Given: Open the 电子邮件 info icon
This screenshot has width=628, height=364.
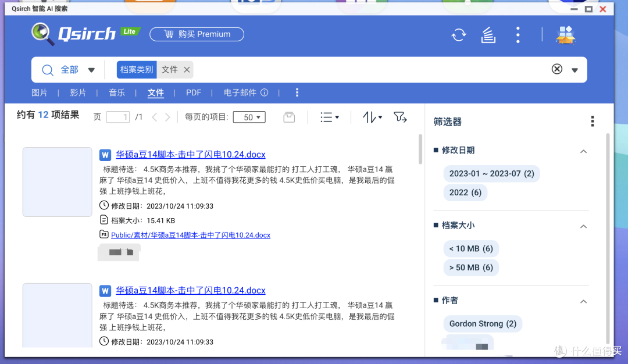Looking at the screenshot, I should [265, 92].
